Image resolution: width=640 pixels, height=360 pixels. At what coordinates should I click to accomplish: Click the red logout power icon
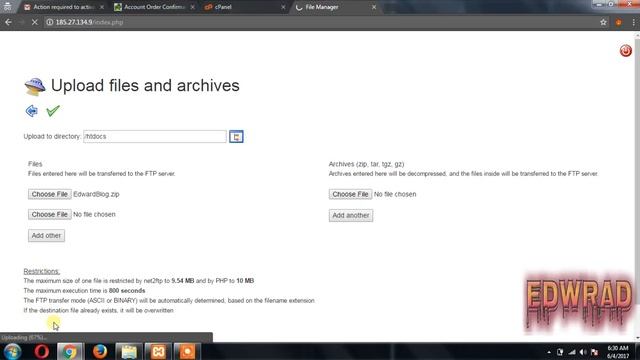625,51
